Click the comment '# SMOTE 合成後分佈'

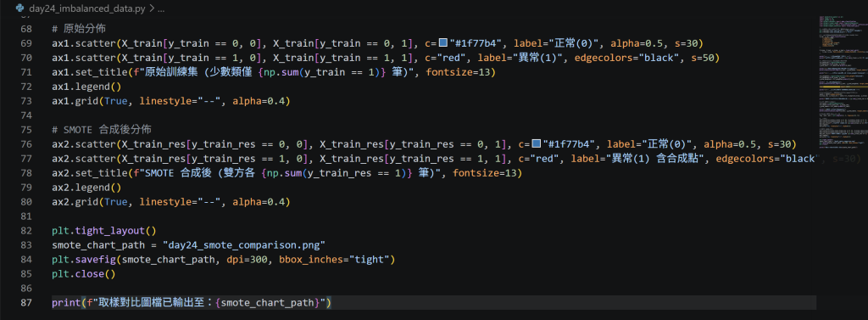[x=102, y=130]
